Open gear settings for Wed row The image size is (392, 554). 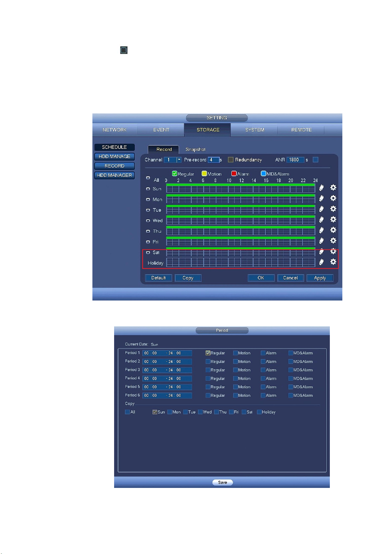click(x=333, y=219)
